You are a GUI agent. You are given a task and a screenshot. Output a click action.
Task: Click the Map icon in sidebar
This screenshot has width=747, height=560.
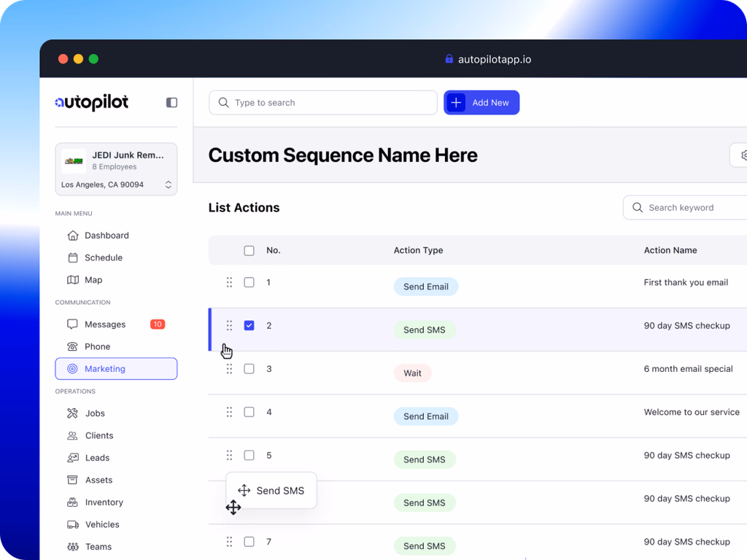tap(73, 280)
